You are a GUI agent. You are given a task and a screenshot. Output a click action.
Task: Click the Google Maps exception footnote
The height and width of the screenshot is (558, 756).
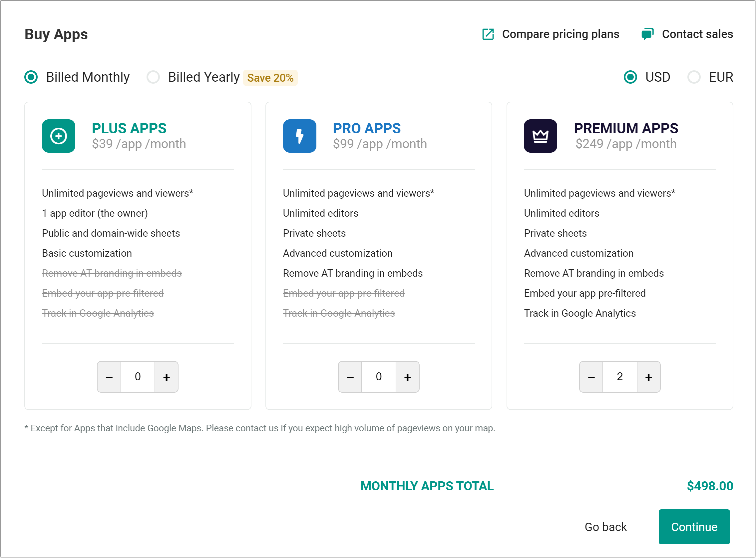coord(260,428)
